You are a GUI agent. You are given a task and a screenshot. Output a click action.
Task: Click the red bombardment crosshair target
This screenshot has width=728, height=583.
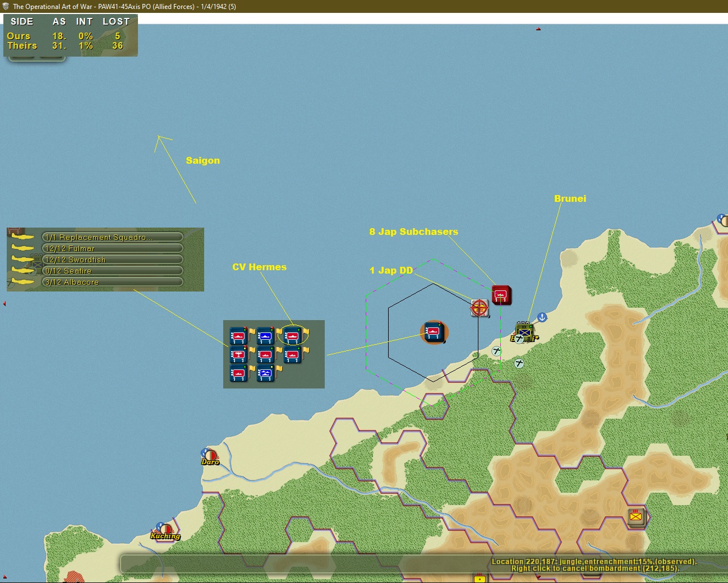tap(480, 307)
